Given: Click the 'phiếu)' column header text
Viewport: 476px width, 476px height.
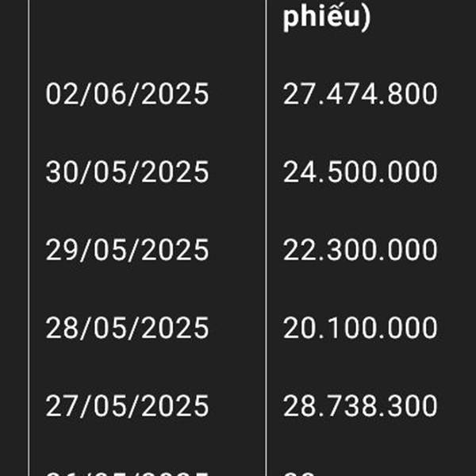Looking at the screenshot, I should [x=327, y=17].
